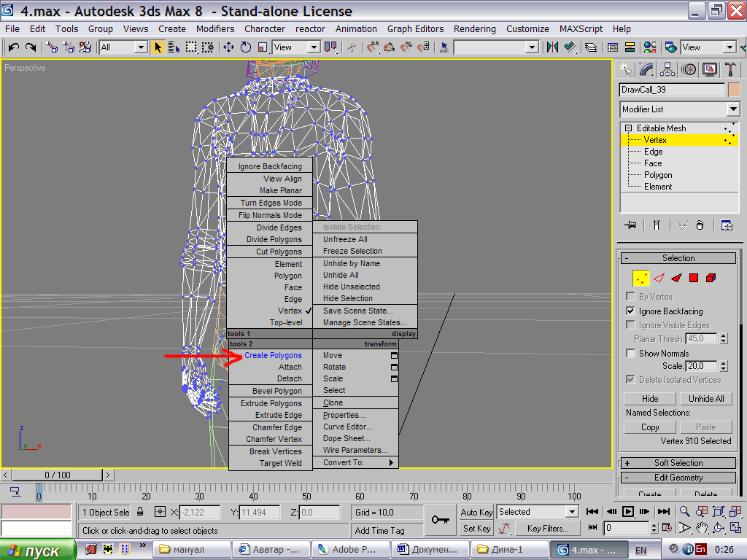The image size is (747, 560).
Task: Toggle the Set Key mode button
Action: pos(476,529)
